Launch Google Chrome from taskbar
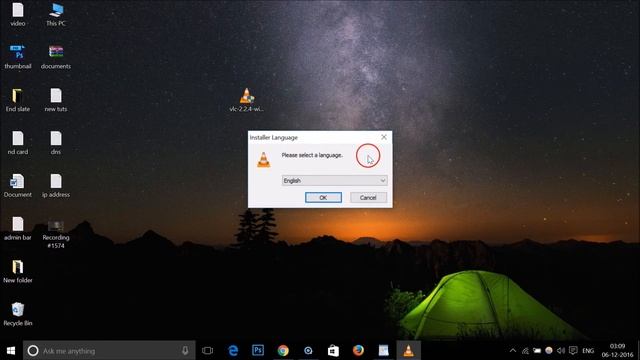Image resolution: width=640 pixels, height=360 pixels. click(x=283, y=351)
